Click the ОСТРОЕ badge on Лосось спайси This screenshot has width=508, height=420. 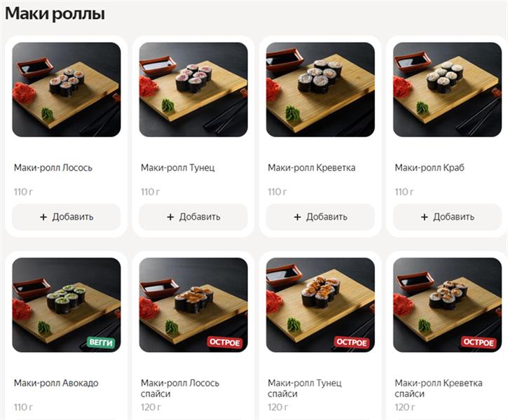click(x=224, y=342)
